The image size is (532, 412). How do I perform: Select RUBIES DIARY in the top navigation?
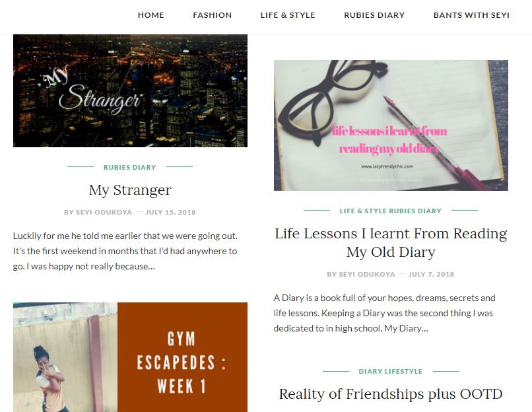point(374,15)
